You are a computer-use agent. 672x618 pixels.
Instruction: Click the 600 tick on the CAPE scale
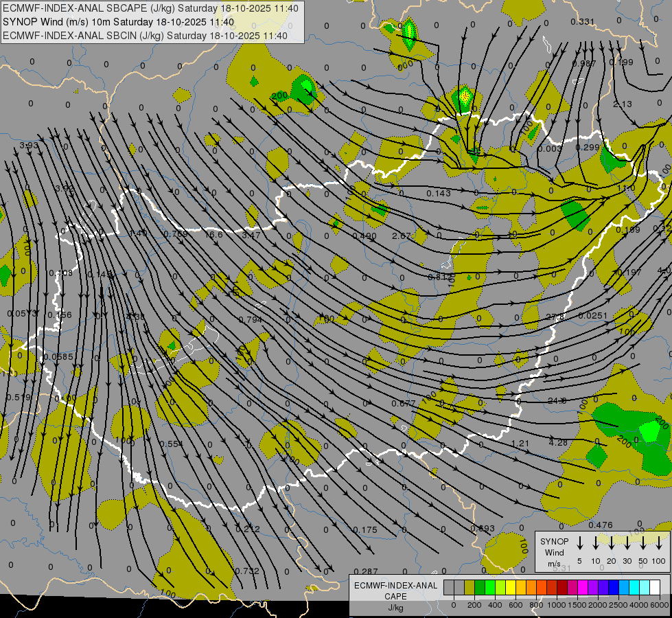[x=515, y=605]
